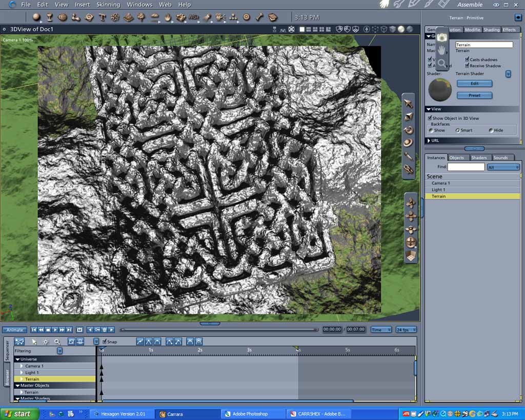
Task: Select the eyedropper tool in viewport sidebar
Action: click(x=408, y=156)
